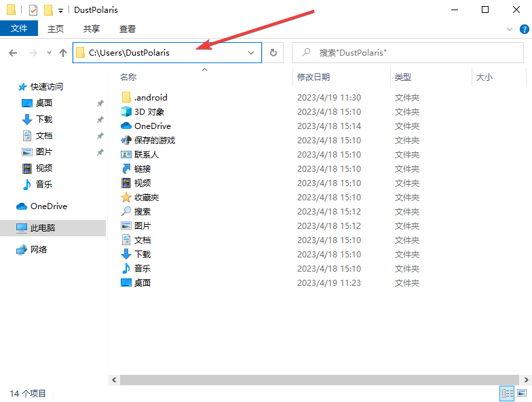Switch to the 主页 ribbon tab
Viewport: 532px width, 402px height.
56,29
